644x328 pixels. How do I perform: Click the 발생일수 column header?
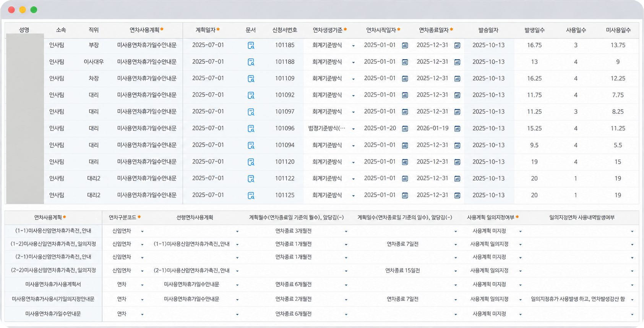click(x=534, y=30)
